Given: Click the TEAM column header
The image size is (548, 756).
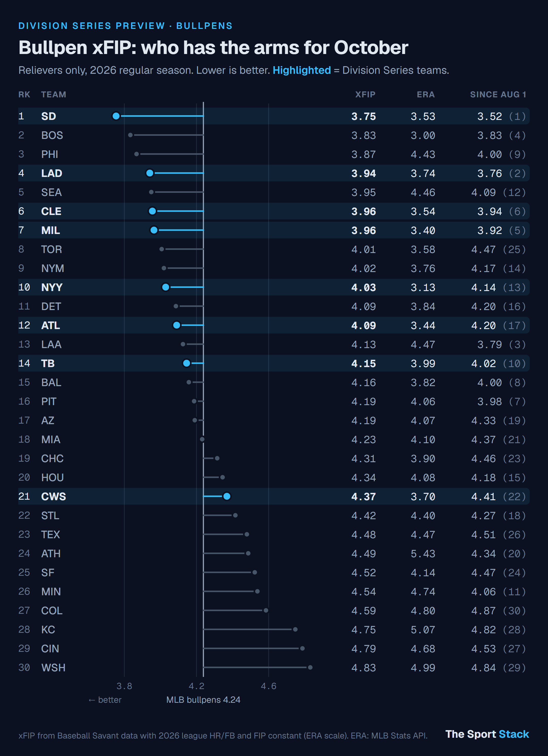Looking at the screenshot, I should coord(54,95).
